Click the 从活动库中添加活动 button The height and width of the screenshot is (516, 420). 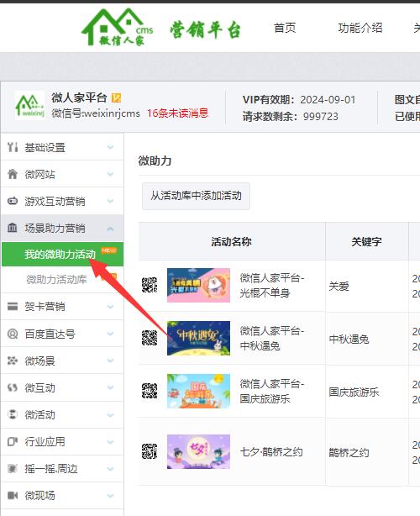(196, 196)
